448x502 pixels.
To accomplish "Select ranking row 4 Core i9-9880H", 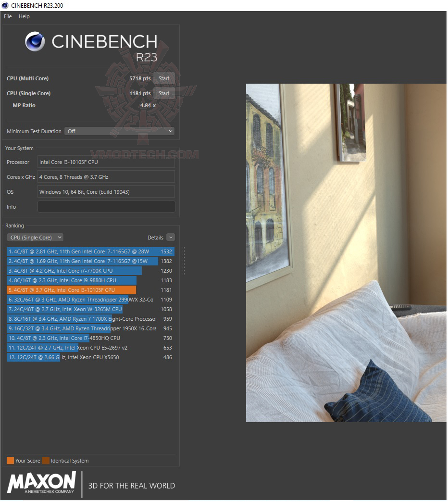I will tap(90, 280).
